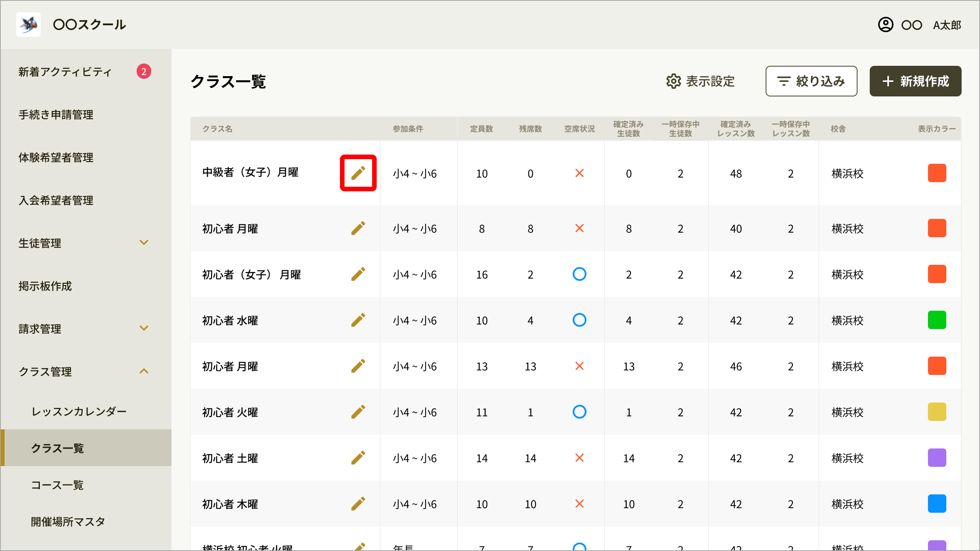The width and height of the screenshot is (980, 551).
Task: Go to コース一覧 page
Action: pos(57,485)
